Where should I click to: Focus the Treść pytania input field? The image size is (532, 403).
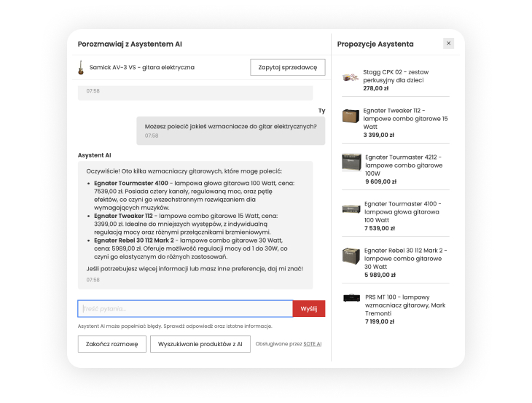tap(185, 309)
